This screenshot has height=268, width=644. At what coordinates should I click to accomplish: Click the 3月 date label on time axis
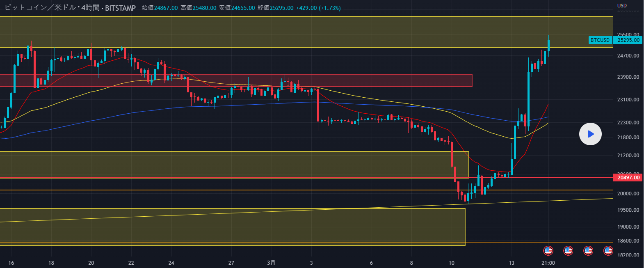point(271,263)
